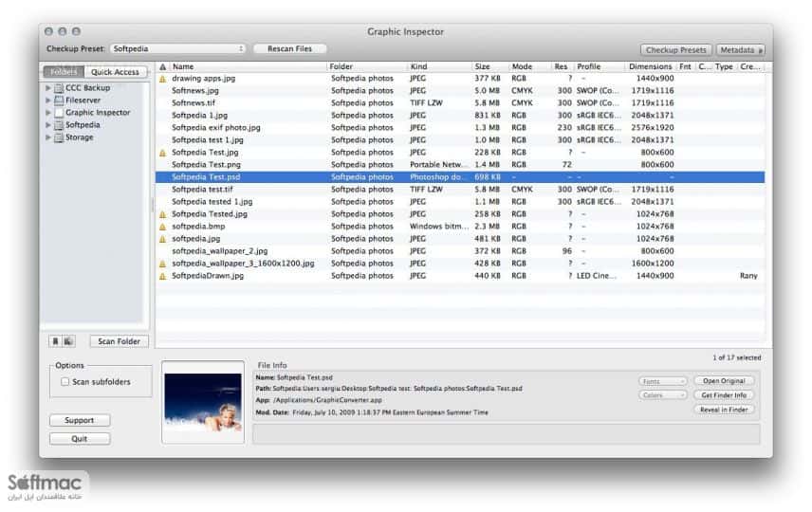This screenshot has height=512, width=812.
Task: Open the Colors dropdown
Action: click(662, 395)
